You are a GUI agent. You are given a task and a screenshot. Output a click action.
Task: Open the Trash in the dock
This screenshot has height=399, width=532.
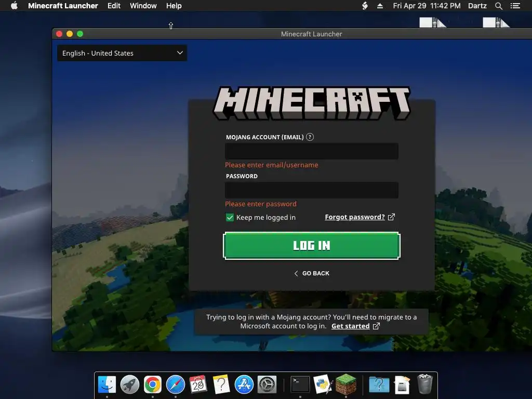(424, 384)
